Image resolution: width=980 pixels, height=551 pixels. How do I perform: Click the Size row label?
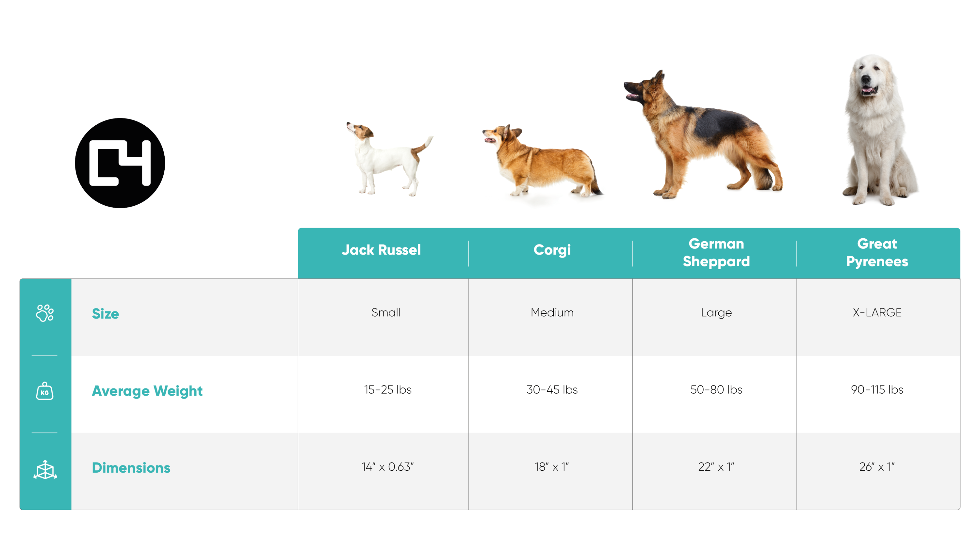[106, 314]
